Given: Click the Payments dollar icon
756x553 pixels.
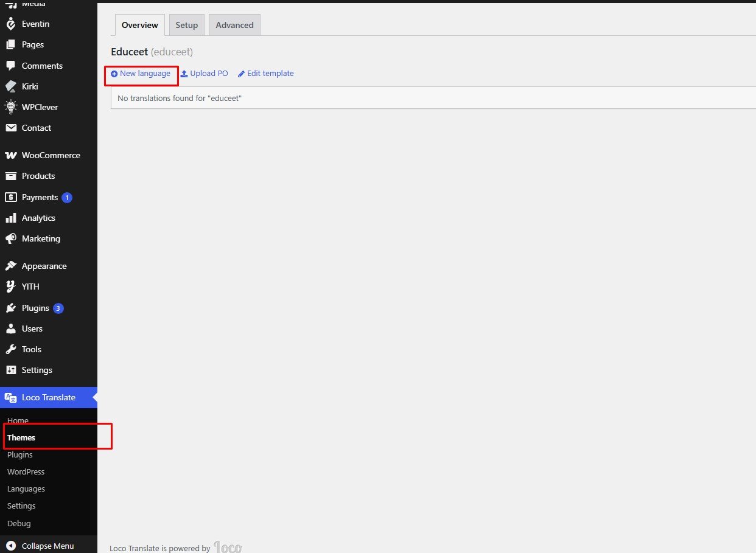Looking at the screenshot, I should pyautogui.click(x=10, y=197).
